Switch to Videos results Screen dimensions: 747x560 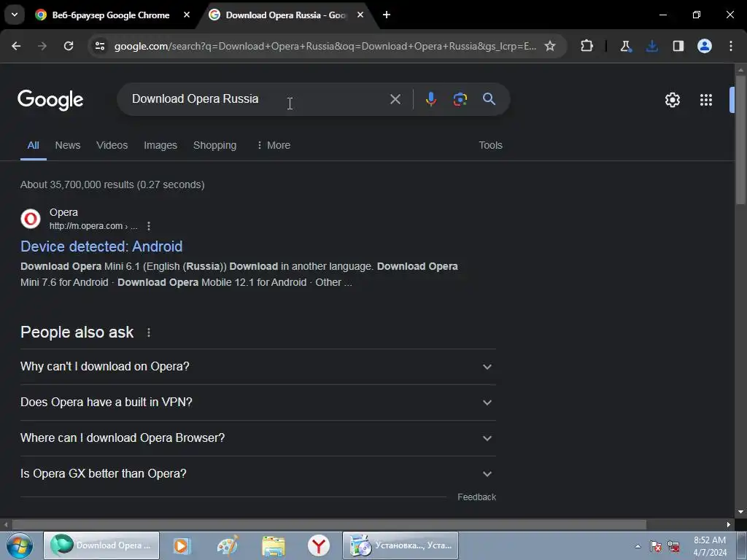pyautogui.click(x=112, y=145)
